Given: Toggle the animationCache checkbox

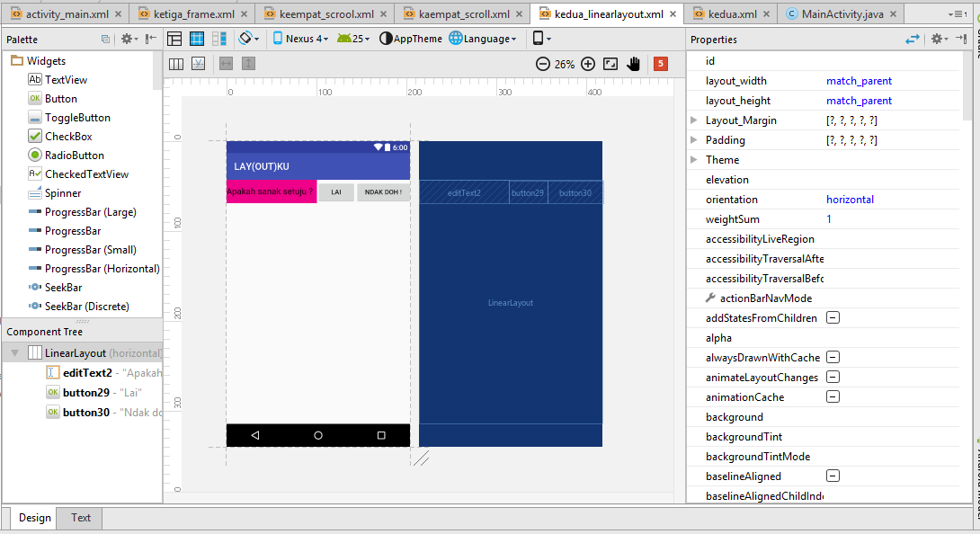Looking at the screenshot, I should coord(833,397).
